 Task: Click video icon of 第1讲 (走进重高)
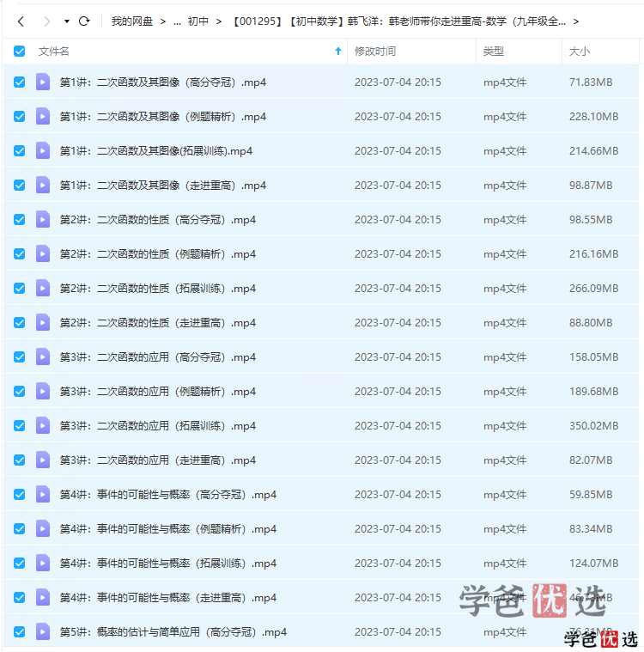42,185
